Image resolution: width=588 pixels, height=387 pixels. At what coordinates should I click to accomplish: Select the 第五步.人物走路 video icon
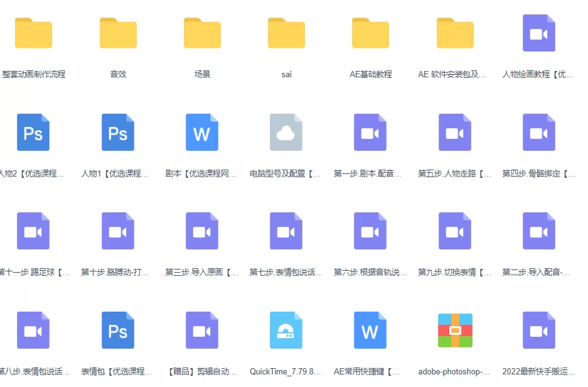coord(455,133)
